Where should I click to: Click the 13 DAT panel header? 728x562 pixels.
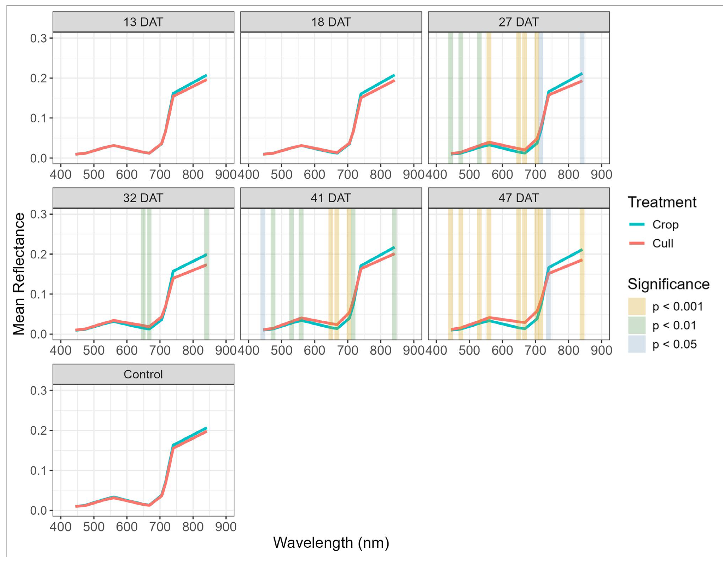pos(143,22)
